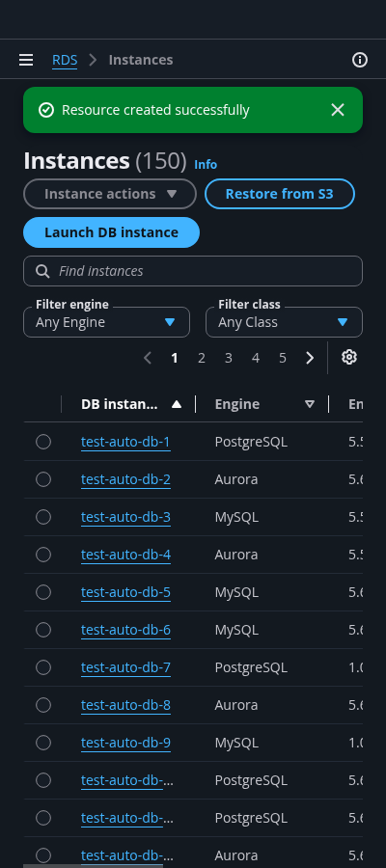Sort by DB instance ascending arrow
The height and width of the screenshot is (868, 386).
(x=177, y=405)
